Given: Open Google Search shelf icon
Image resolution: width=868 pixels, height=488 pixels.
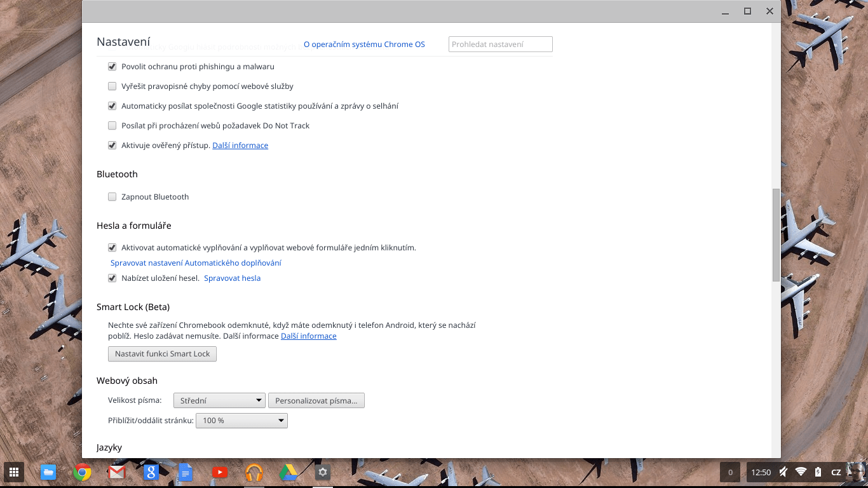Looking at the screenshot, I should click(151, 472).
